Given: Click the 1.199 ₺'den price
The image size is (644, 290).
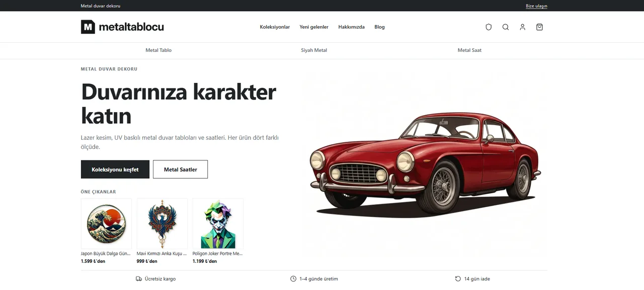Looking at the screenshot, I should (205, 261).
